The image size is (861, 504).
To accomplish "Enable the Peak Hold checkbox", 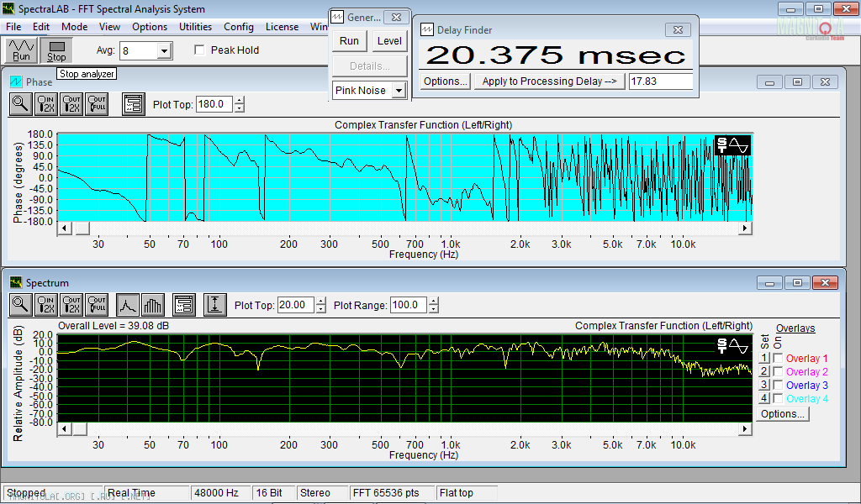I will coord(199,50).
